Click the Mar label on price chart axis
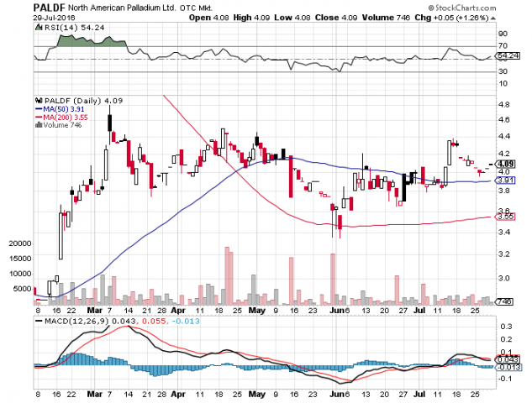The image size is (532, 403). pyautogui.click(x=94, y=311)
